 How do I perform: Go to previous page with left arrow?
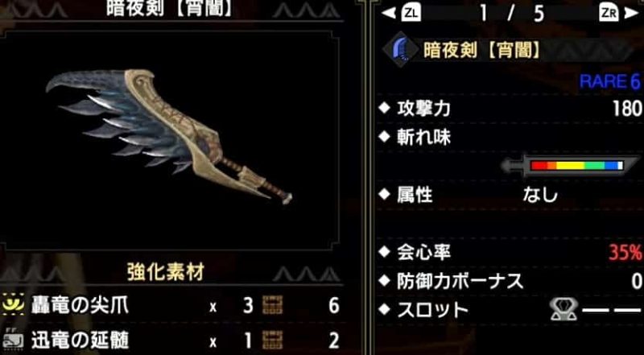[390, 14]
